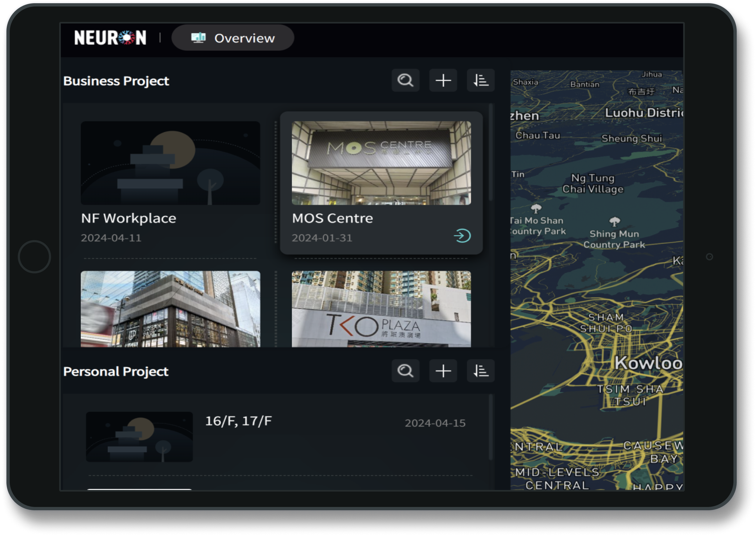Enter MOS Centre via arrow icon
This screenshot has height=536, width=756.
[x=462, y=236]
